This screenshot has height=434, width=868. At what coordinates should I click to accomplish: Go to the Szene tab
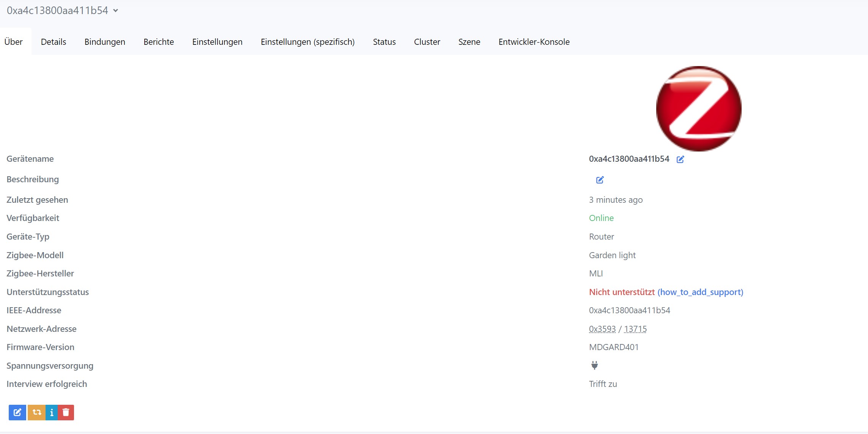[x=469, y=42]
